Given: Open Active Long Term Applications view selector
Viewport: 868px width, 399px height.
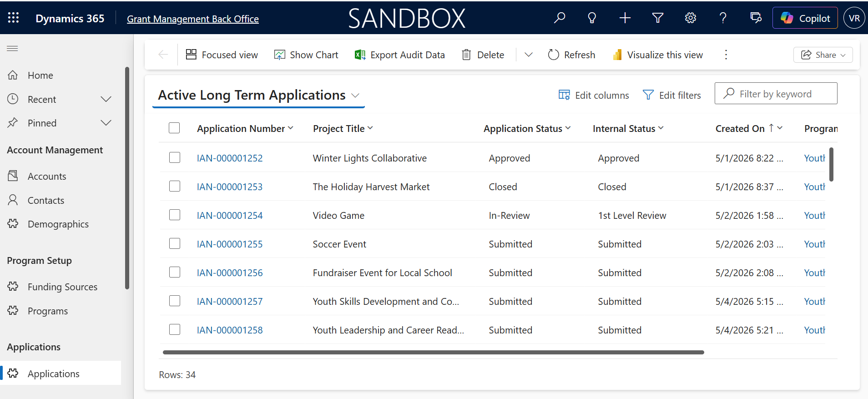Looking at the screenshot, I should [259, 95].
